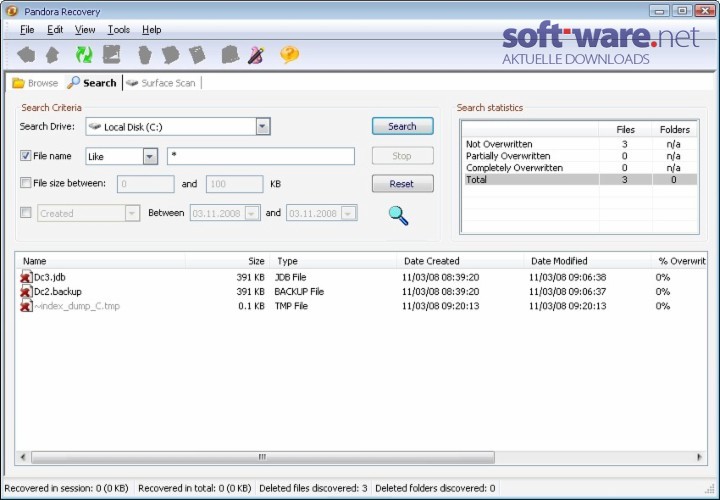The width and height of the screenshot is (720, 500).
Task: Click the 'Completely Overwritten' statistics row
Action: click(580, 168)
